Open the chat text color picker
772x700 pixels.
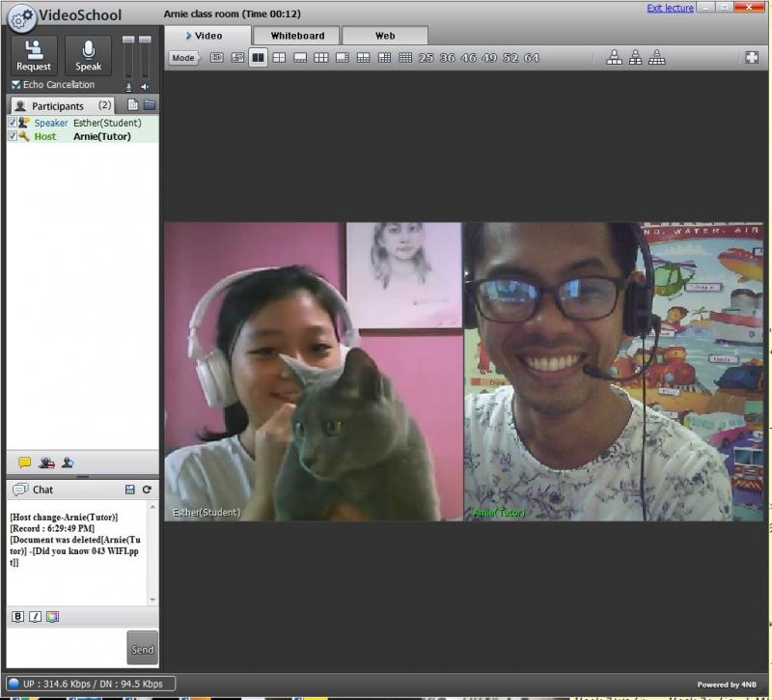coord(52,617)
